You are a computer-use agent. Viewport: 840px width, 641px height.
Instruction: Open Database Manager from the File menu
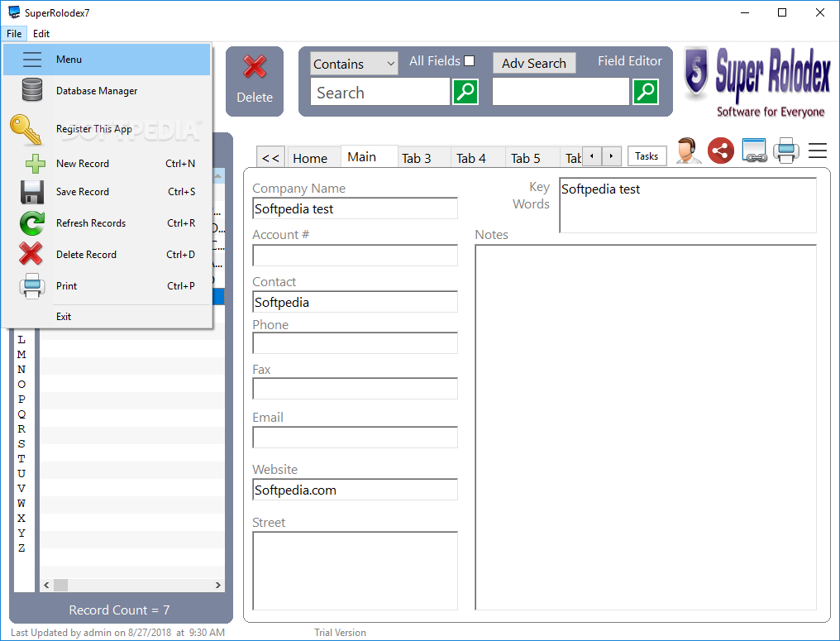[x=107, y=91]
